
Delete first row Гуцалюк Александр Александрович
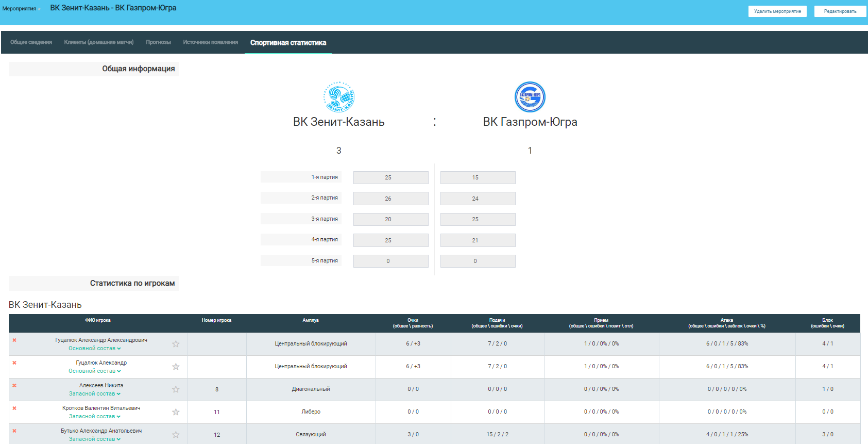14,340
